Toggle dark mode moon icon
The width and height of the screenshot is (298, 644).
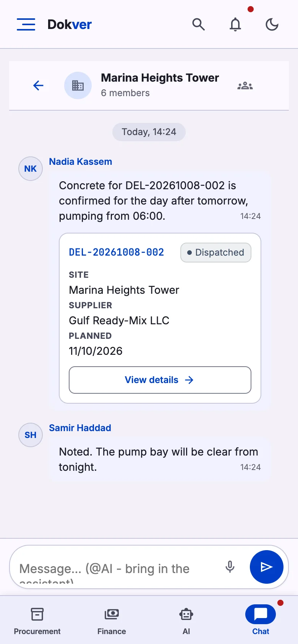[272, 24]
